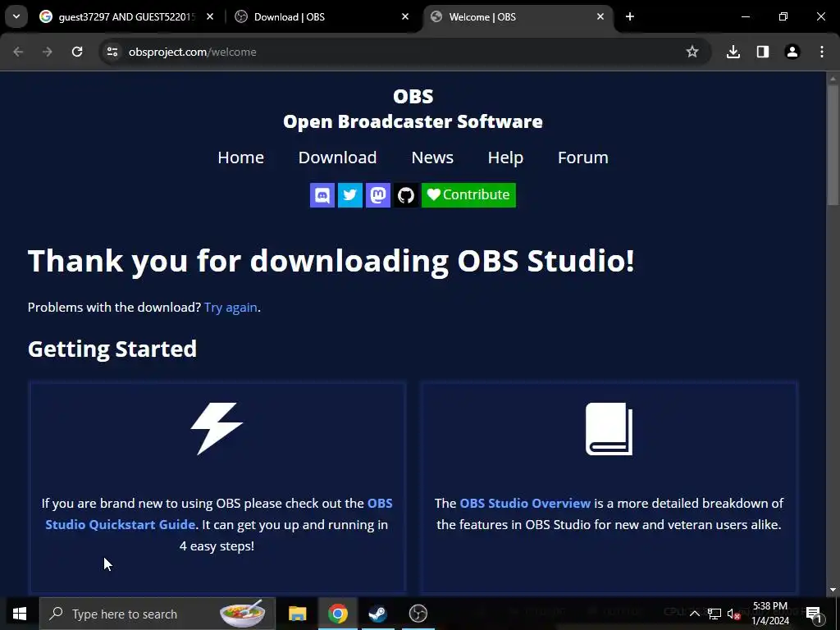Open the Chrome profile icon
The height and width of the screenshot is (630, 840).
792,52
